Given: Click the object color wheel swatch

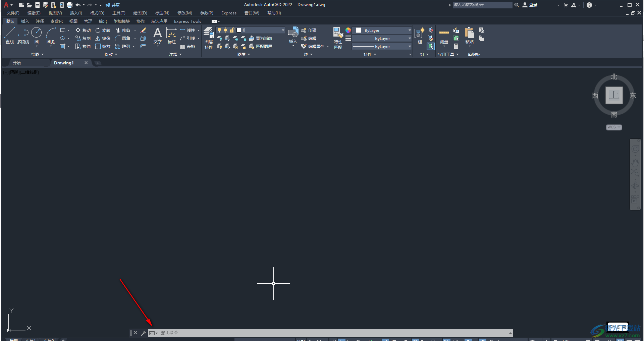Looking at the screenshot, I should (348, 30).
